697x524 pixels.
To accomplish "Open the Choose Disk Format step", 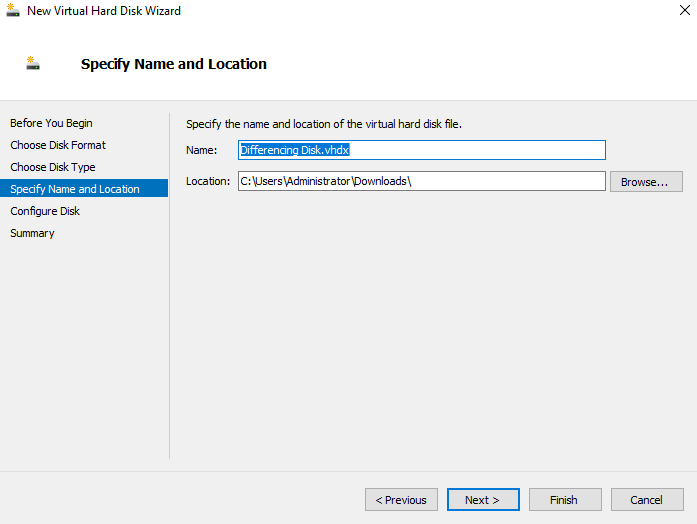I will [x=58, y=145].
